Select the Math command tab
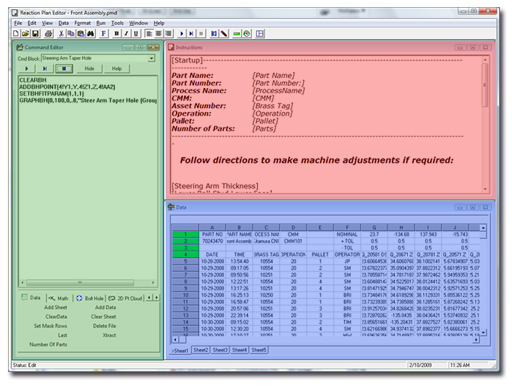 point(59,298)
